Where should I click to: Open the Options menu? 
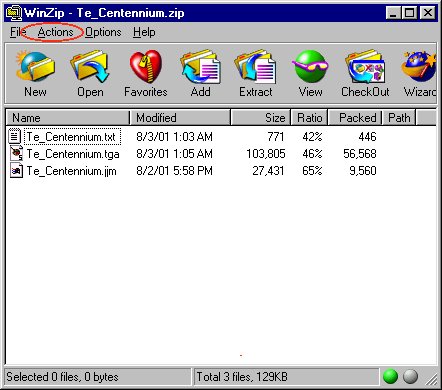pos(103,32)
